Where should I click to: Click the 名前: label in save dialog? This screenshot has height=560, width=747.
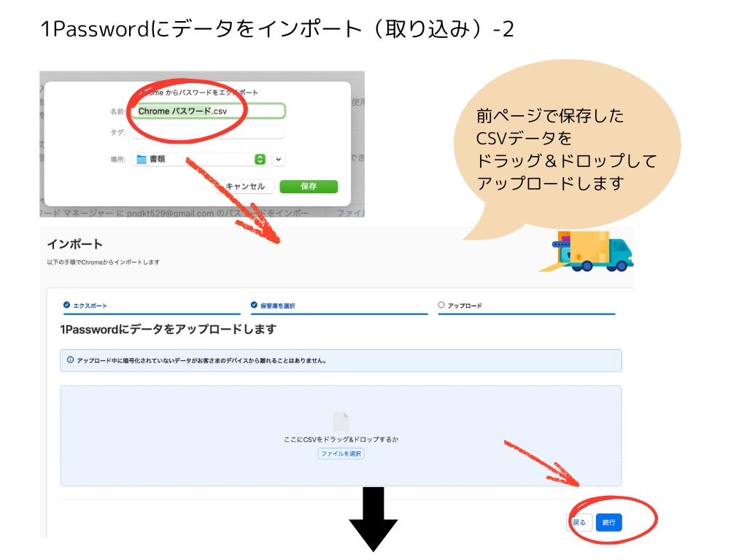117,112
